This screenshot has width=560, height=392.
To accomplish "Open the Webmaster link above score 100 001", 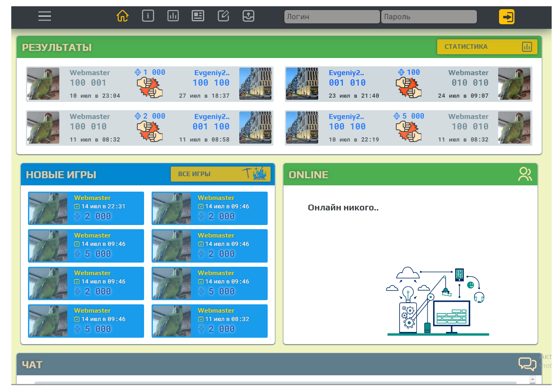I will coord(90,73).
